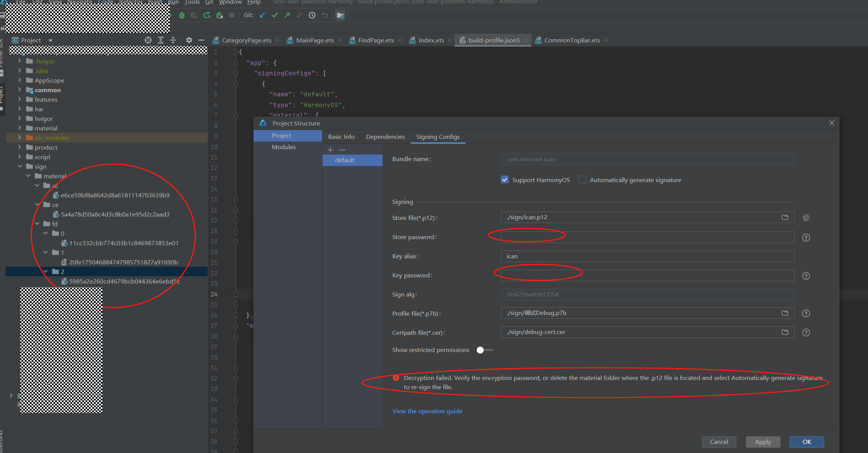Switch to CommonTopBar.ets tab

click(572, 40)
